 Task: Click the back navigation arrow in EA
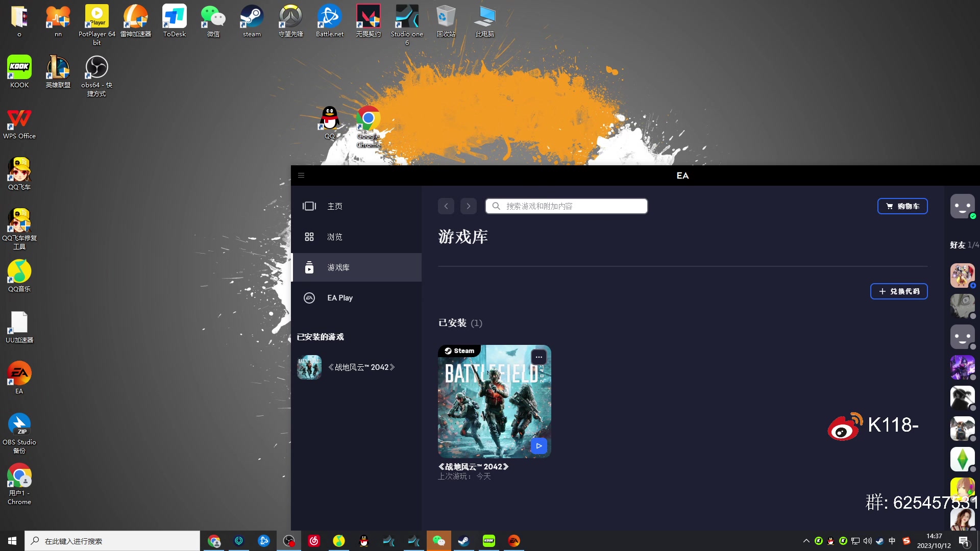coord(446,206)
